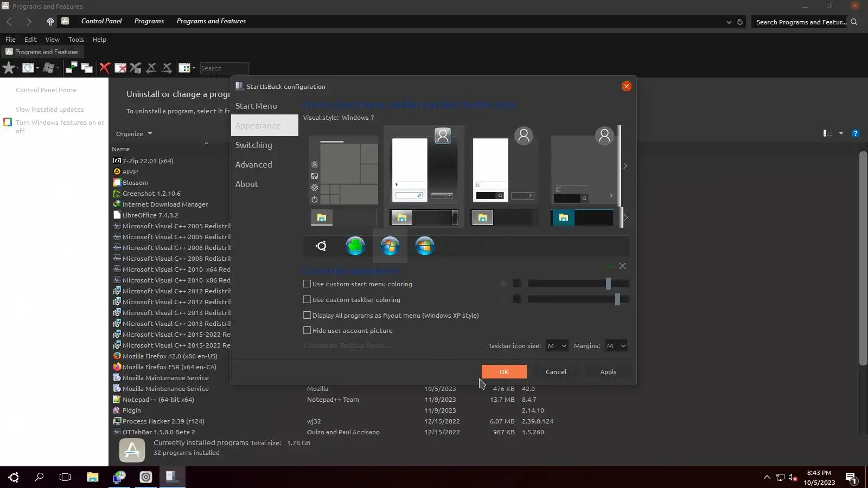
Task: Enable custom taskbar coloring checkbox
Action: [307, 299]
